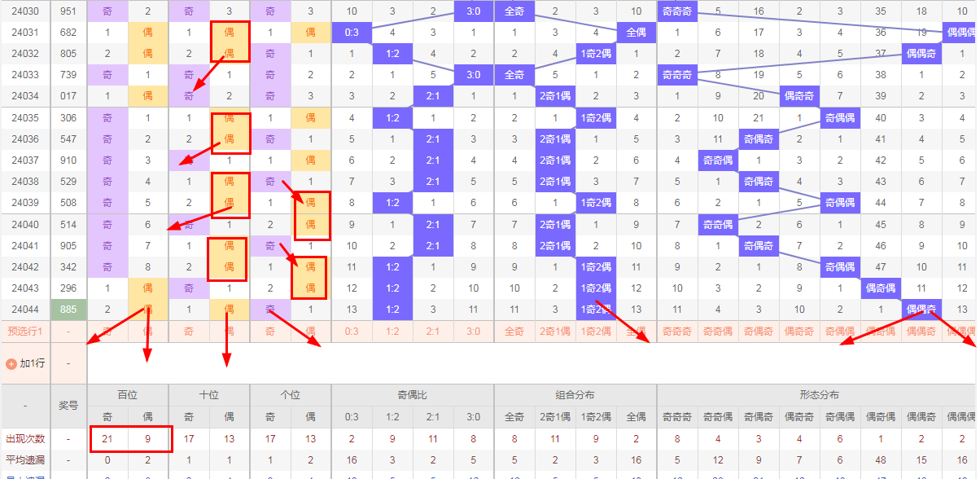
Task: Click the 奖号 column header
Action: coord(68,406)
